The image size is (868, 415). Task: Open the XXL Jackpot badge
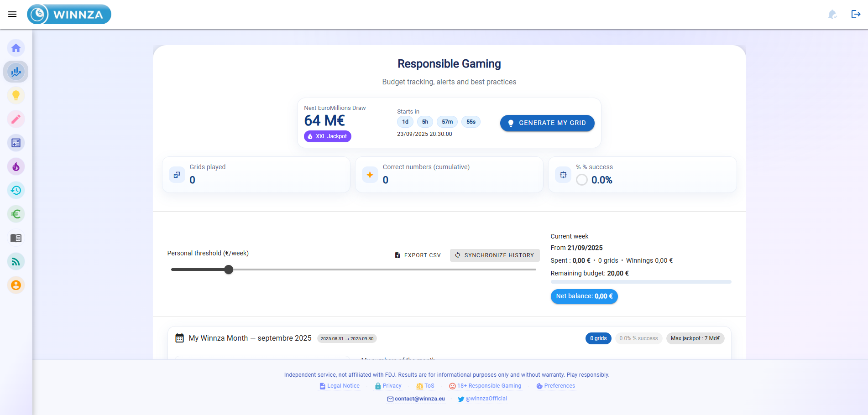(x=327, y=136)
